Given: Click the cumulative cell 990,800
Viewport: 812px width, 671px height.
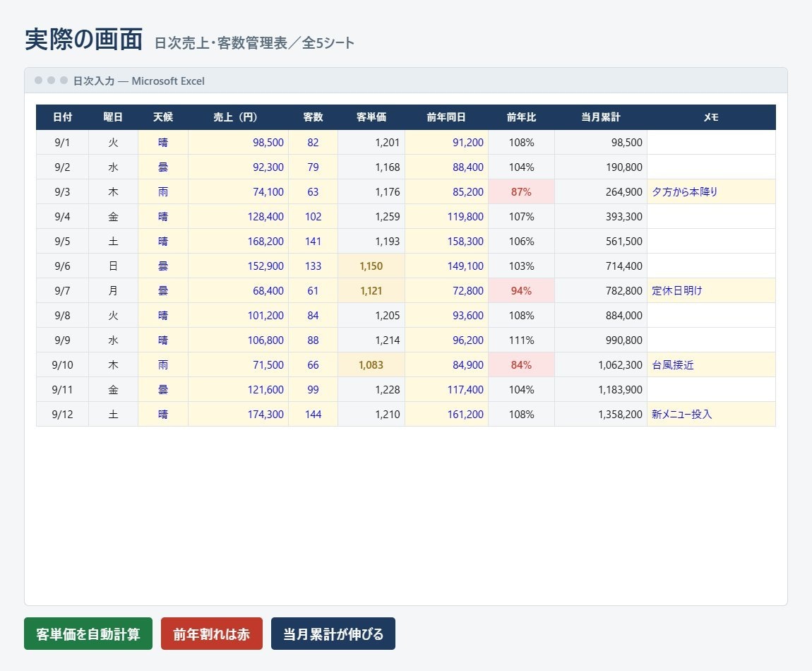Looking at the screenshot, I should tap(601, 340).
